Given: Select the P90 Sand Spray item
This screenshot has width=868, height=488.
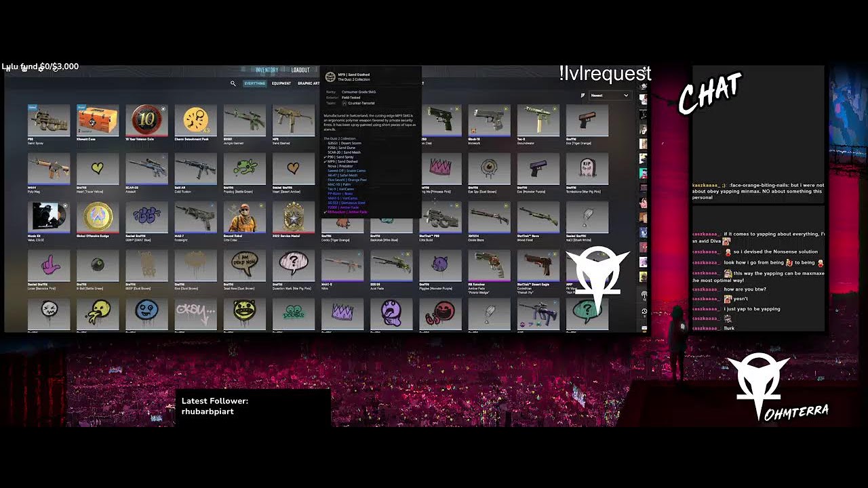Looking at the screenshot, I should pos(49,121).
